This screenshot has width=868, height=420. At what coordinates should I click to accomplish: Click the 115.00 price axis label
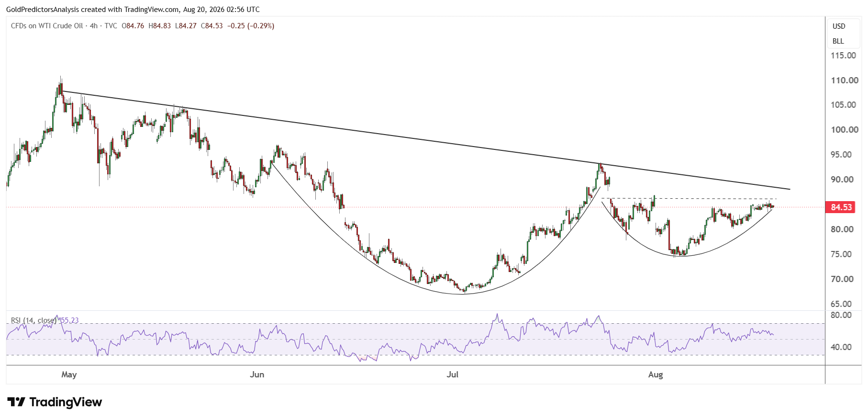pos(843,56)
